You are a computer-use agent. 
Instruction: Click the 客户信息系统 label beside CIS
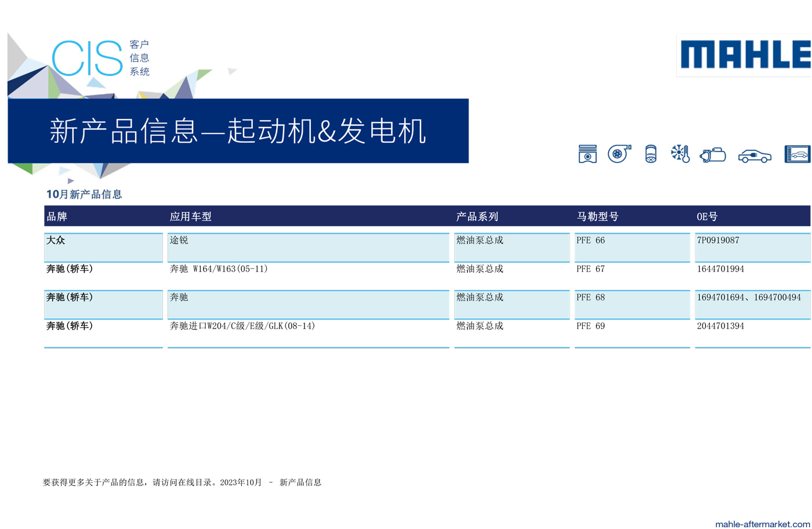(139, 58)
